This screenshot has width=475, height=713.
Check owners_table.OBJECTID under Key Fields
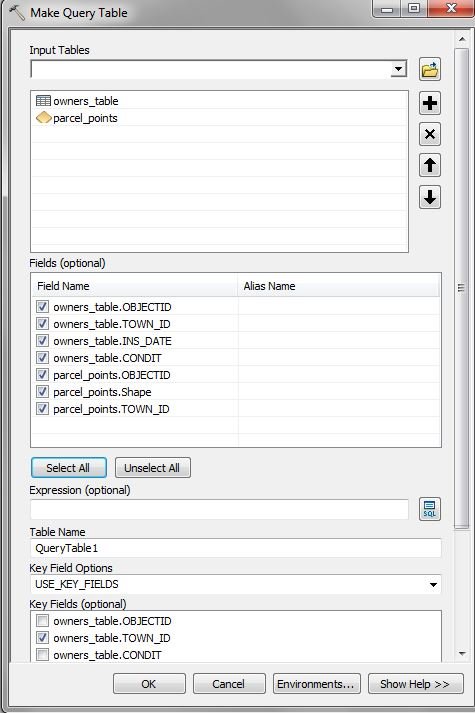tap(42, 621)
